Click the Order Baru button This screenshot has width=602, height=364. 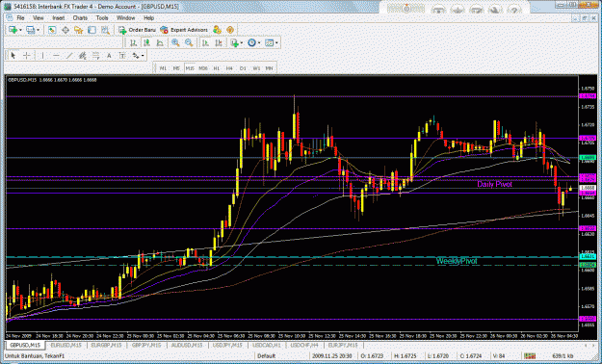tap(137, 30)
